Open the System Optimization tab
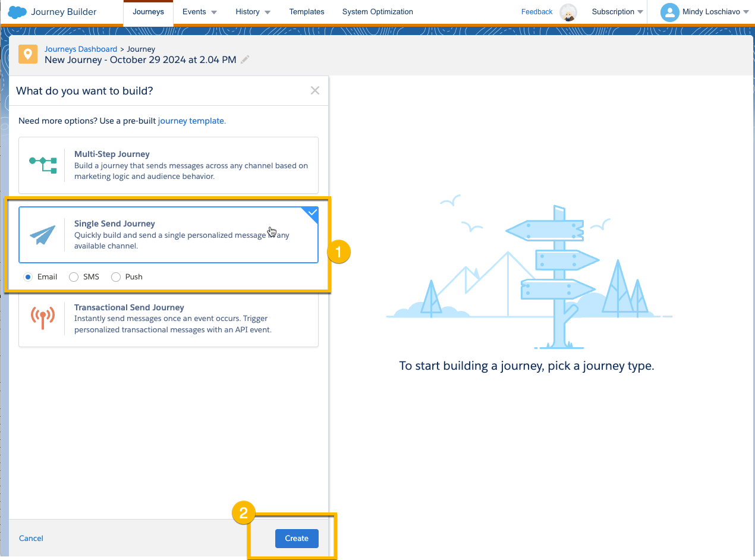 377,11
